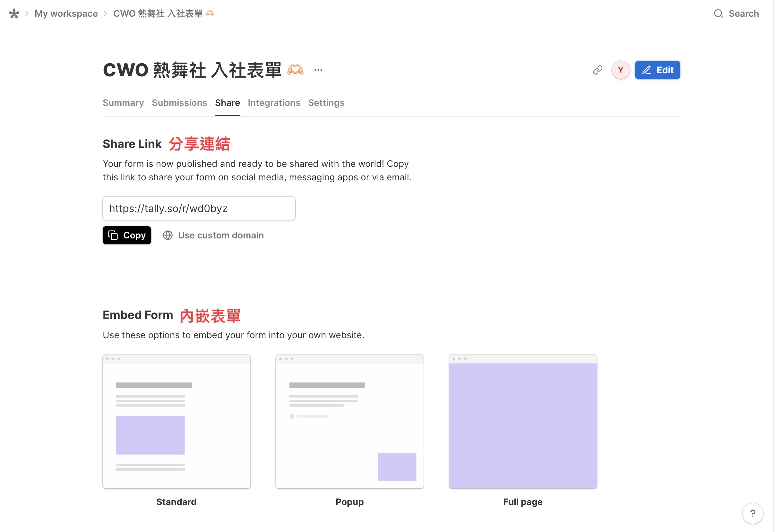
Task: Open the Settings tab
Action: click(326, 103)
